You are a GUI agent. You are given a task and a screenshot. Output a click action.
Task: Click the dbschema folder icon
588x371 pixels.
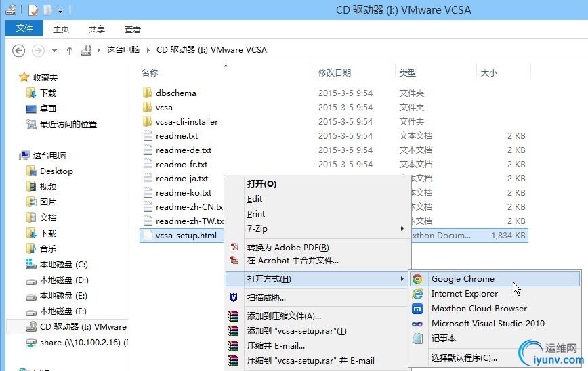148,93
